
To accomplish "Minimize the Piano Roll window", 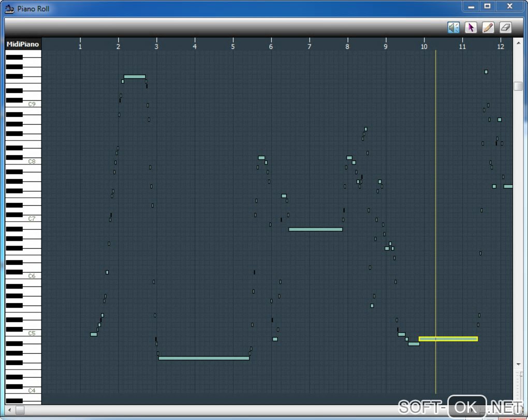I will (471, 7).
